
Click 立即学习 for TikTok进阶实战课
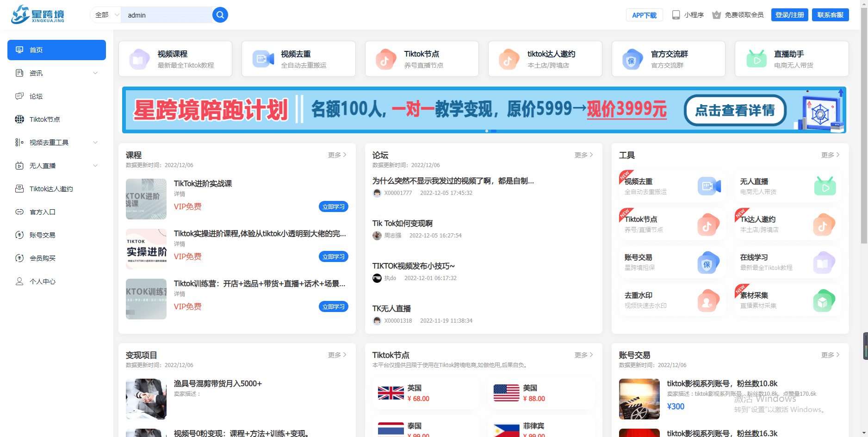pos(334,206)
